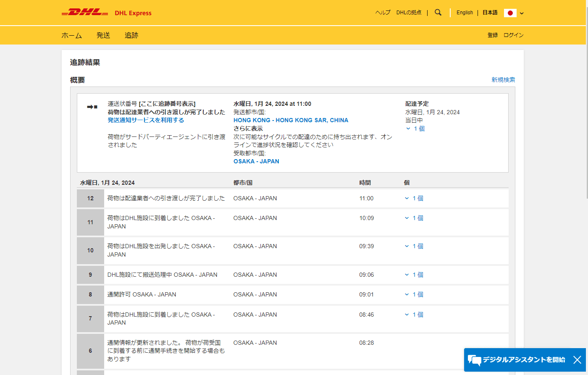This screenshot has height=375, width=588.
Task: Expand 1個 in row 8
Action: tap(414, 294)
